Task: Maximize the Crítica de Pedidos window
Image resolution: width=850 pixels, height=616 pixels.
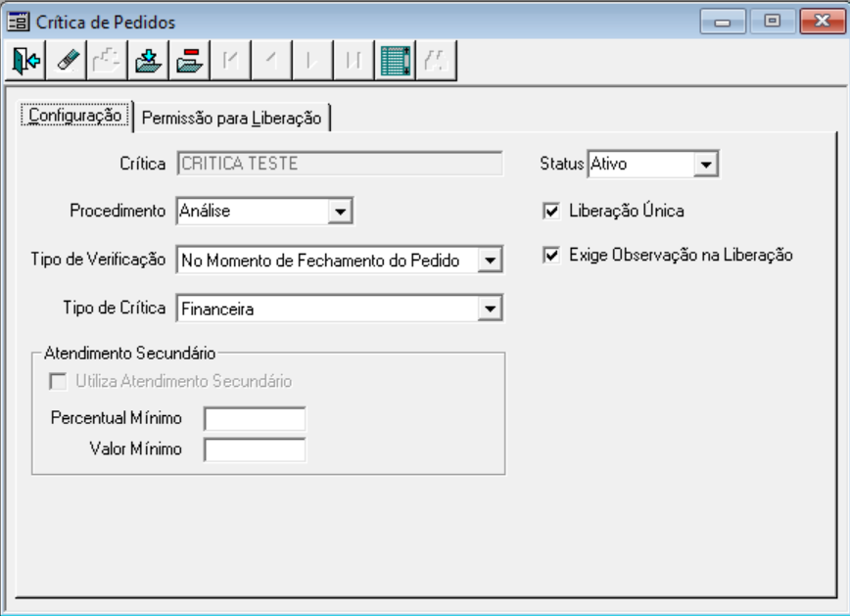Action: tap(773, 22)
